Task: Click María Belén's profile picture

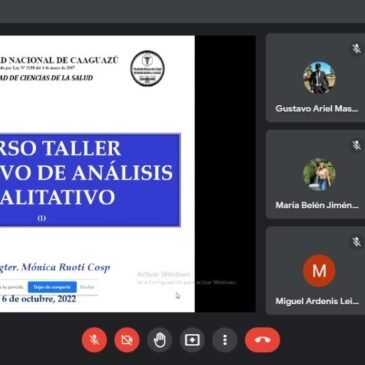Action: pyautogui.click(x=319, y=174)
